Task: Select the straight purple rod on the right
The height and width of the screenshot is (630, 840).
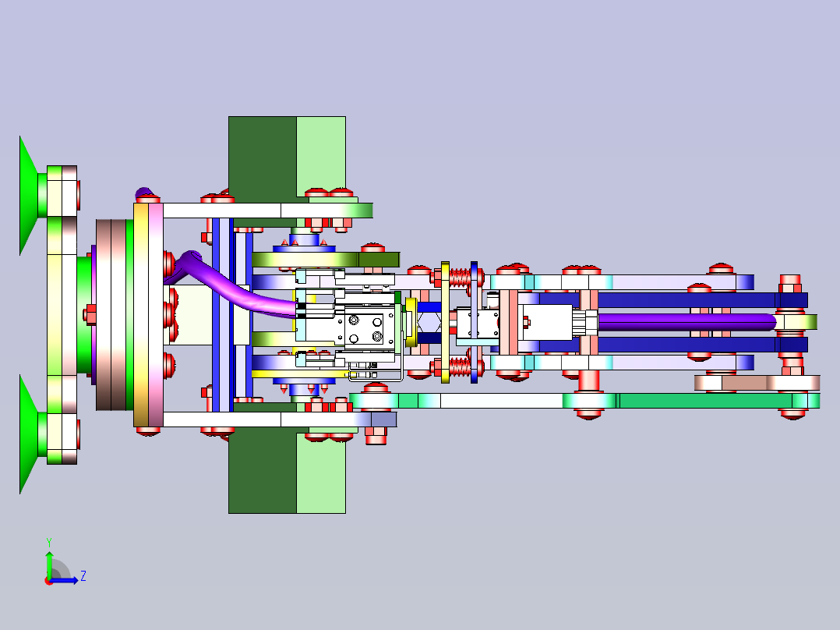Action: point(686,322)
